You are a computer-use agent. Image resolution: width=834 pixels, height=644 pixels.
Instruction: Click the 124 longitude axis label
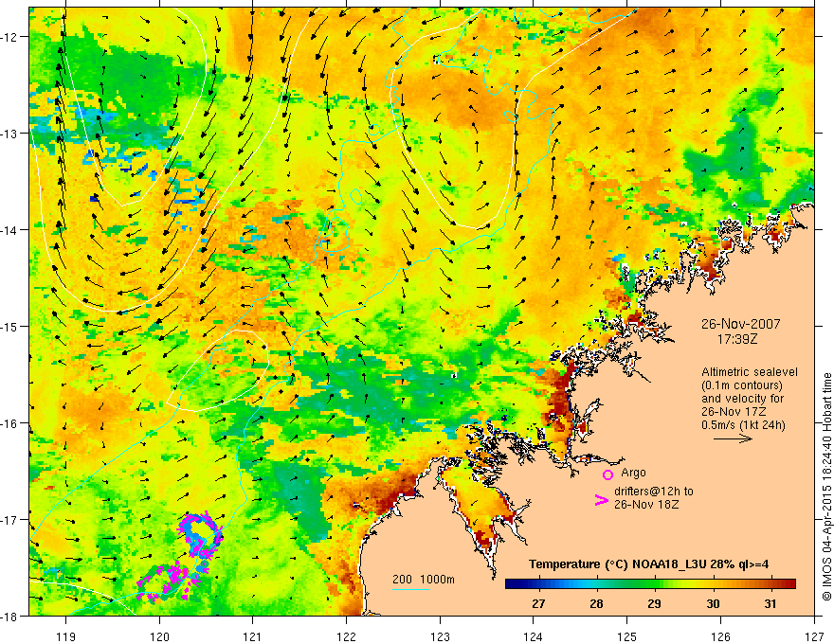(x=534, y=637)
